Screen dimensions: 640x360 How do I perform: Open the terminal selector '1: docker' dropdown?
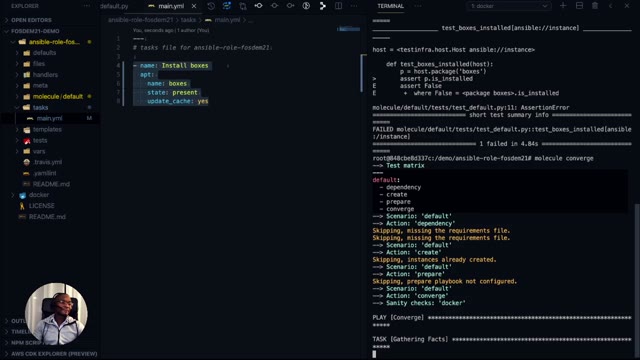tap(509, 6)
